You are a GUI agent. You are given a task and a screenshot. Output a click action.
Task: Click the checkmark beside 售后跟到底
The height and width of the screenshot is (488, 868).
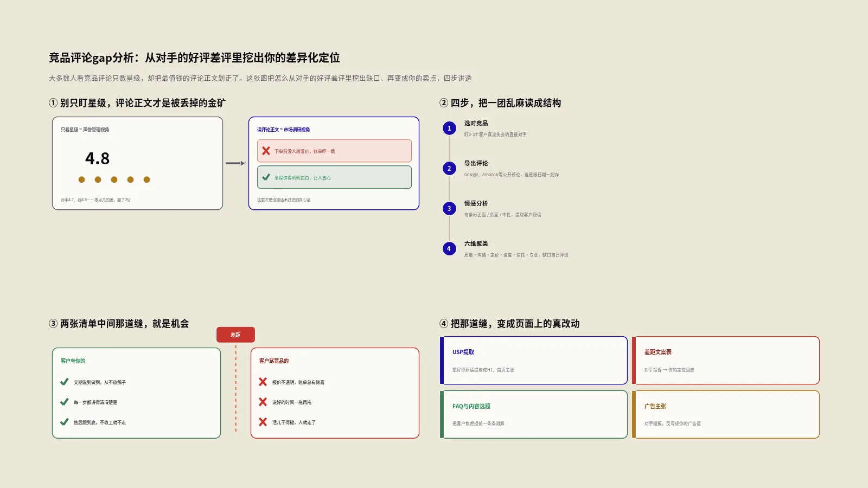[64, 422]
